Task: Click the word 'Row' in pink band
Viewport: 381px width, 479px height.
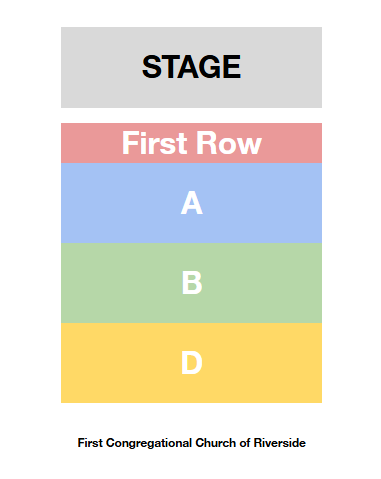Action: pyautogui.click(x=229, y=143)
